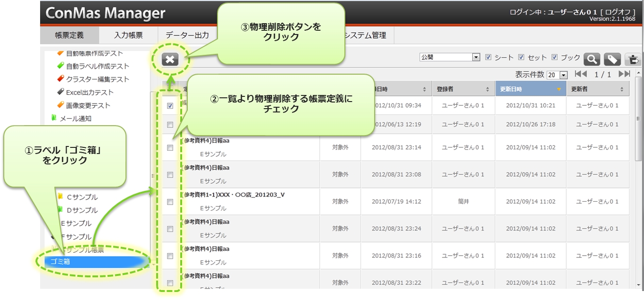Click the label tag icon button
The height and width of the screenshot is (300, 644).
coord(612,59)
